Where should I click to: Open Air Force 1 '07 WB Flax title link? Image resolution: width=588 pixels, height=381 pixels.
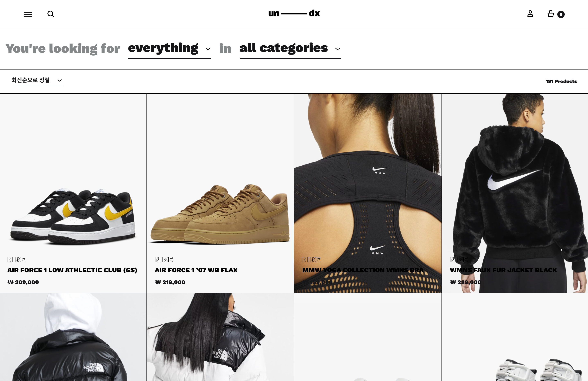(196, 270)
